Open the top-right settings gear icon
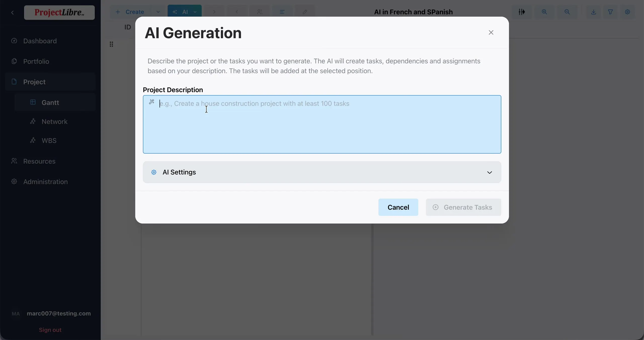 [x=627, y=12]
